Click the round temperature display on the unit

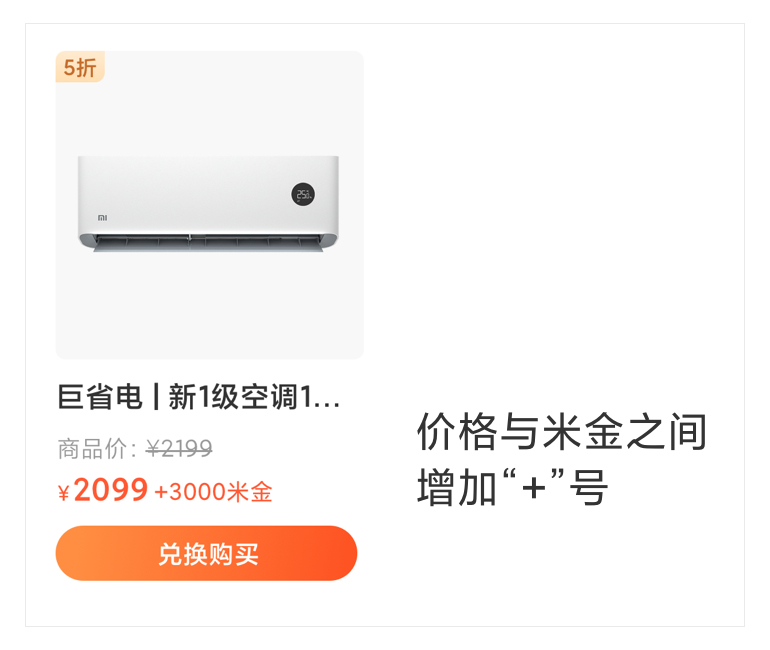pos(303,194)
